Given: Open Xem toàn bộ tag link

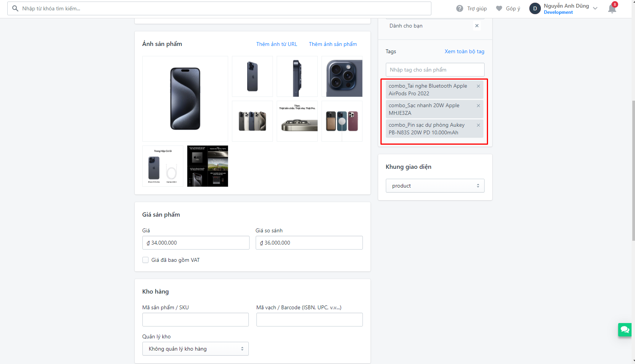Looking at the screenshot, I should pyautogui.click(x=465, y=51).
